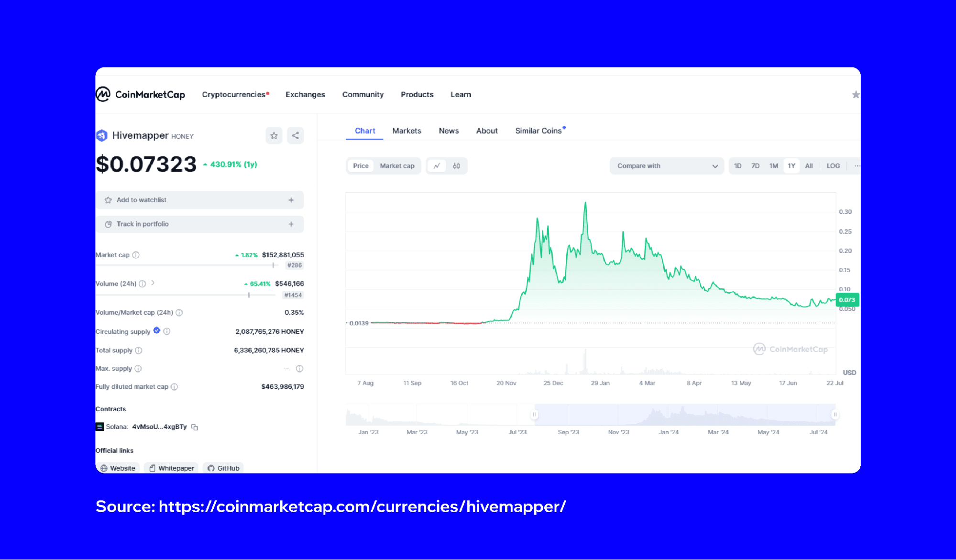
Task: Open the chart more-options ellipsis
Action: point(857,166)
